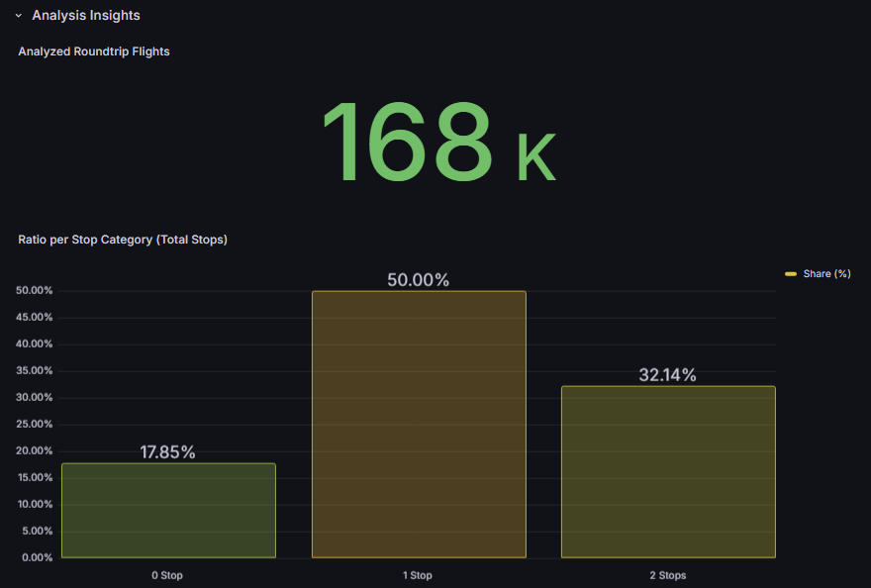Open the Analyzed Roundtrip Flights panel title
Viewport: 871px width, 588px height.
tap(94, 51)
